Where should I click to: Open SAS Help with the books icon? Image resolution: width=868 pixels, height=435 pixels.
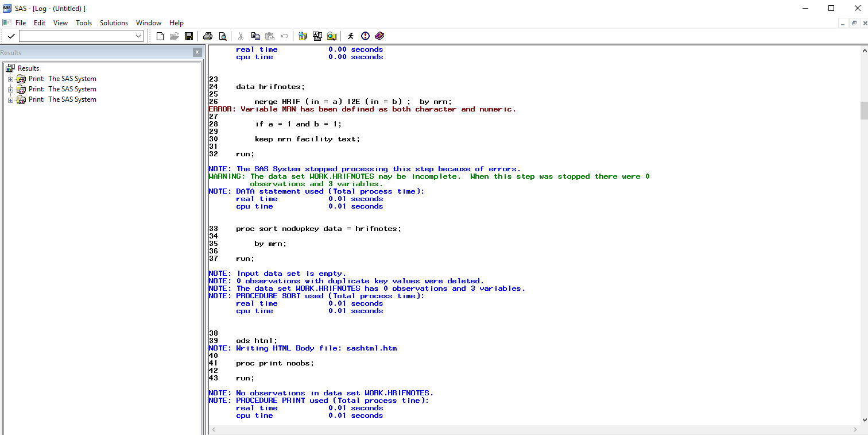coord(379,36)
